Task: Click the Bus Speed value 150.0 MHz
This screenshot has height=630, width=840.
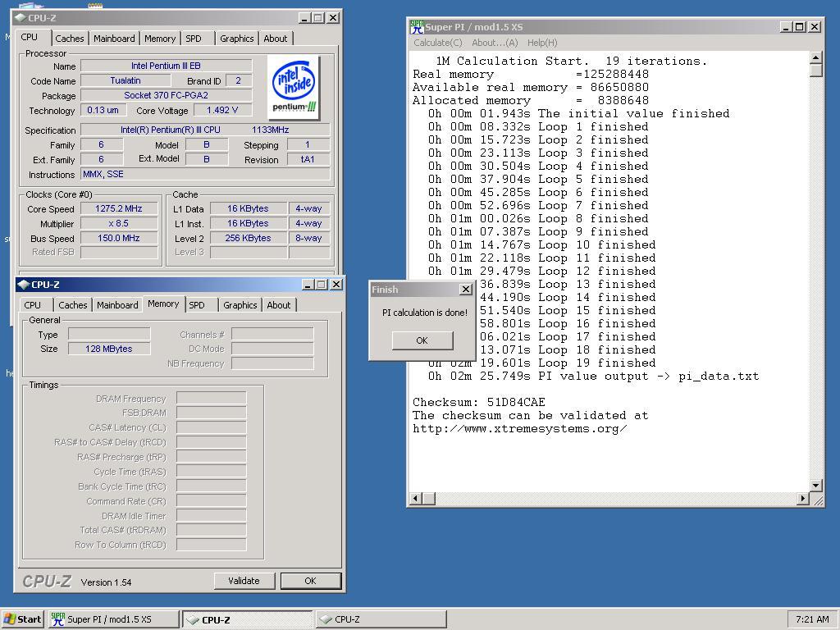Action: pyautogui.click(x=119, y=238)
